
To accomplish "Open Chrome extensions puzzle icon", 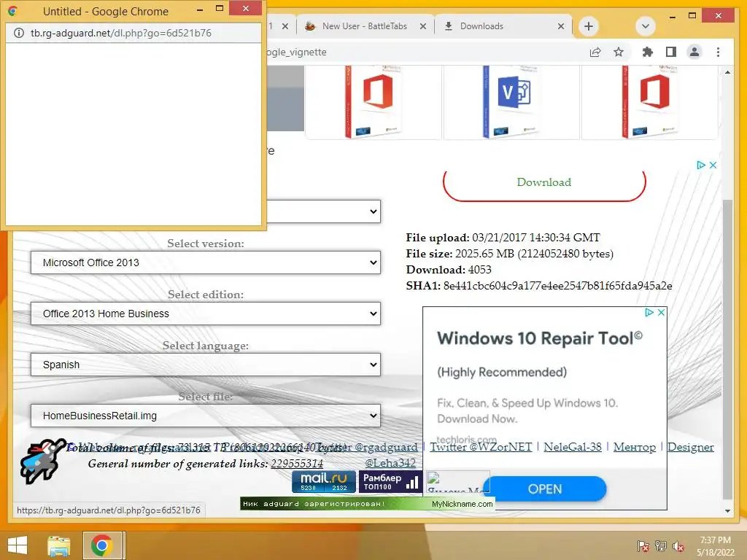I will click(x=648, y=52).
